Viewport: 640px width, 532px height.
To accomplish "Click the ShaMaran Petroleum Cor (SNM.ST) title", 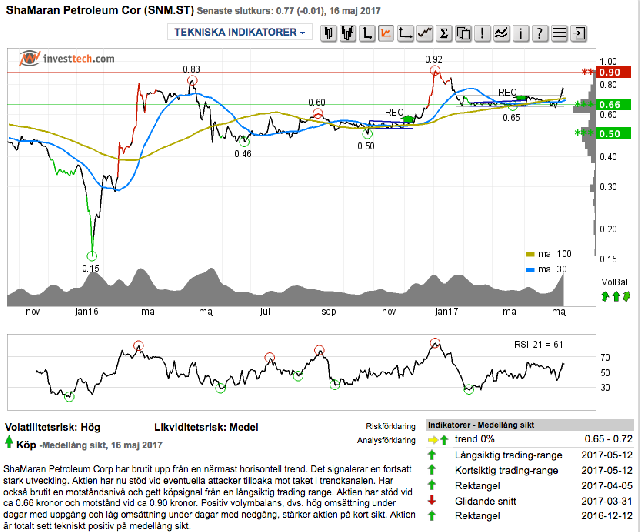I will (100, 10).
